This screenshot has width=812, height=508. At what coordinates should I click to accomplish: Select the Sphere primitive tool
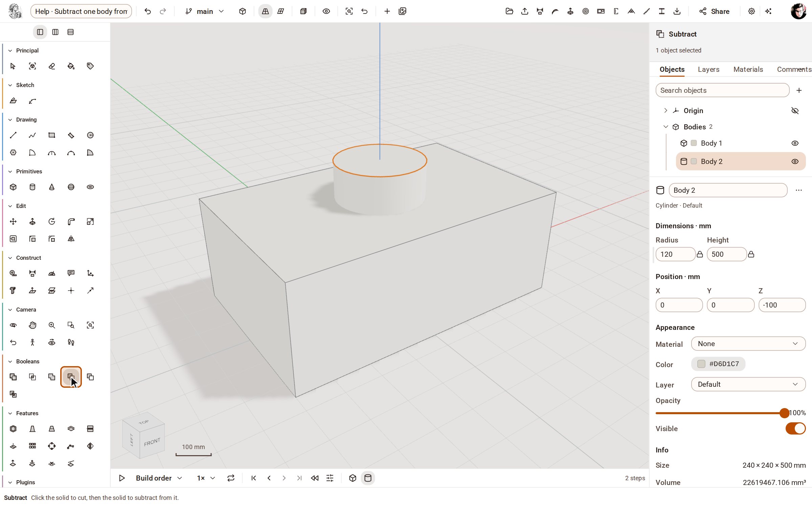click(71, 187)
